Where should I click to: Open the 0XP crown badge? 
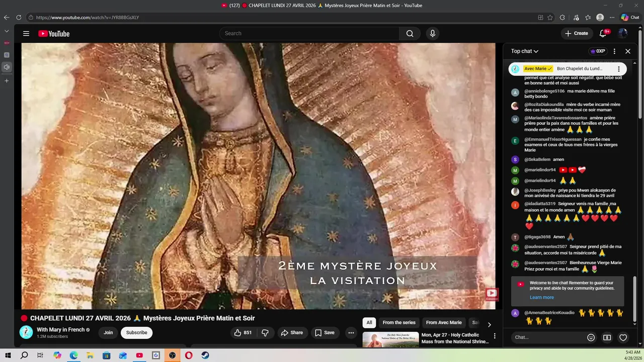click(598, 51)
